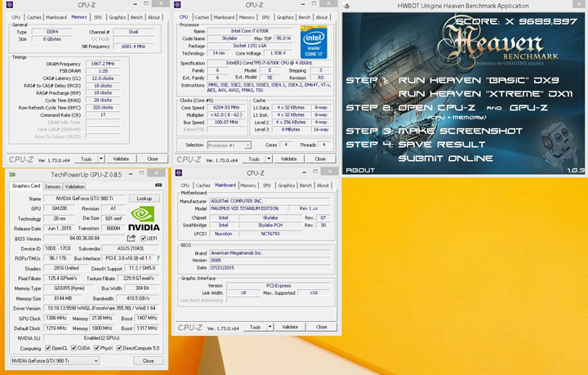This screenshot has width=588, height=375.
Task: Click Submit Online in HWBOT Heaven
Action: pos(446,158)
